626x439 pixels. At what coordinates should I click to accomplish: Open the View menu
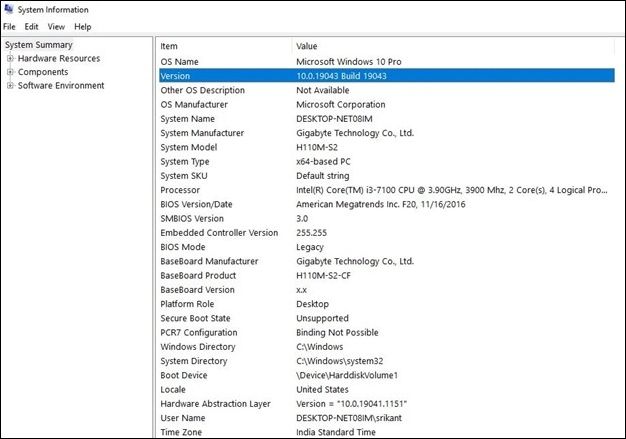(x=56, y=27)
